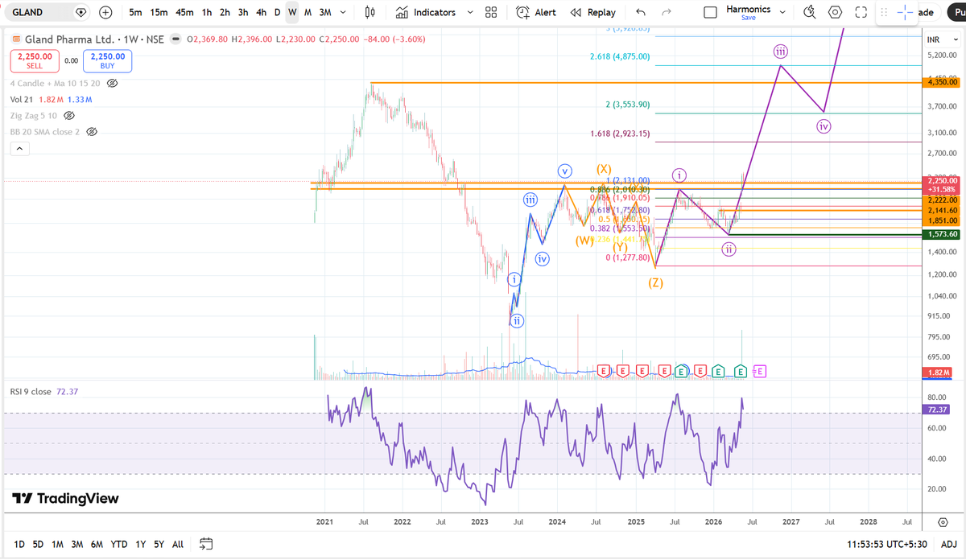Redo the last chart action
Viewport: 966px width, 560px height.
point(666,12)
